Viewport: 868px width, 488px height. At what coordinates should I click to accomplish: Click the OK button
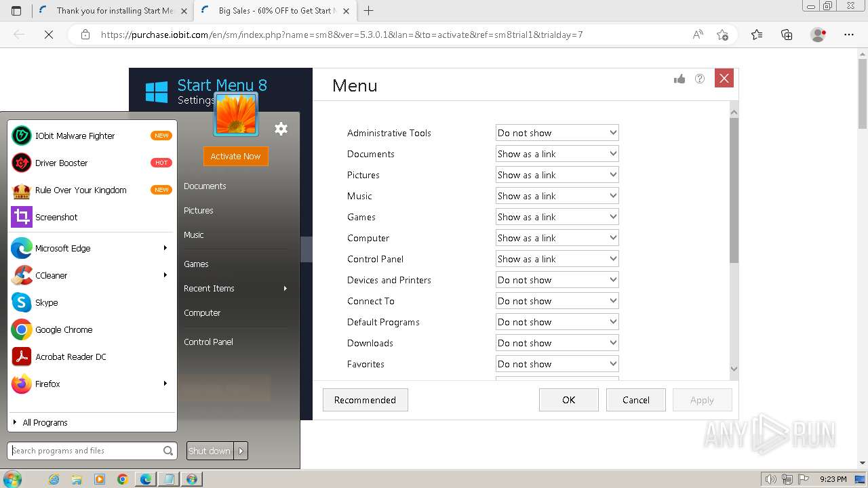tap(569, 400)
